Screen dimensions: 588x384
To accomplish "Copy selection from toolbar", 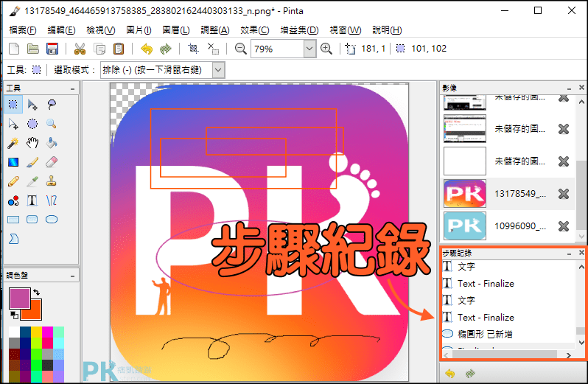I will tap(99, 49).
